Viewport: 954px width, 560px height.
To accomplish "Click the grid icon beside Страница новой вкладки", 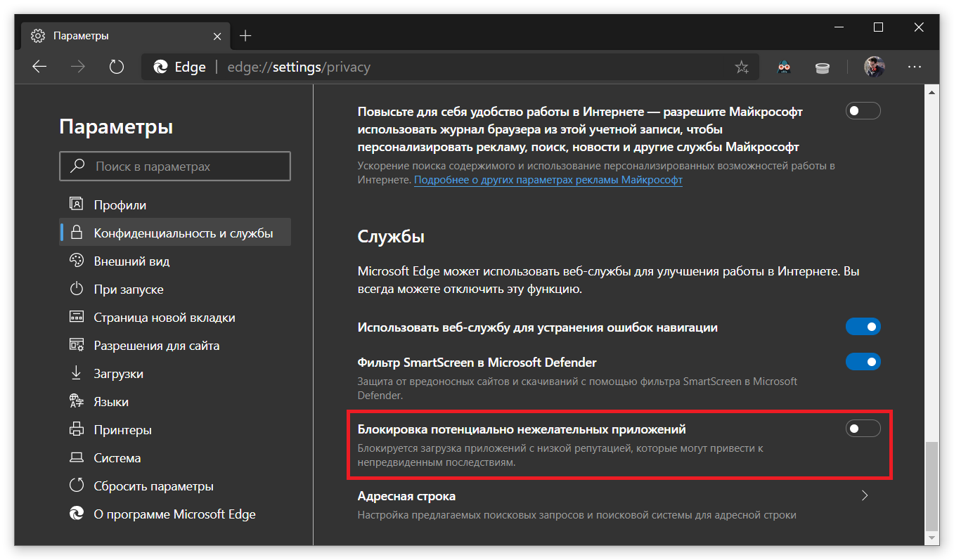I will 77,317.
